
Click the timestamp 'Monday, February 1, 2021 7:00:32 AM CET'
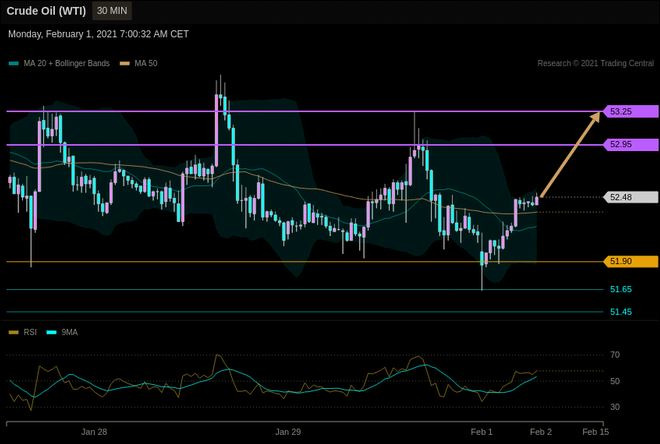98,34
